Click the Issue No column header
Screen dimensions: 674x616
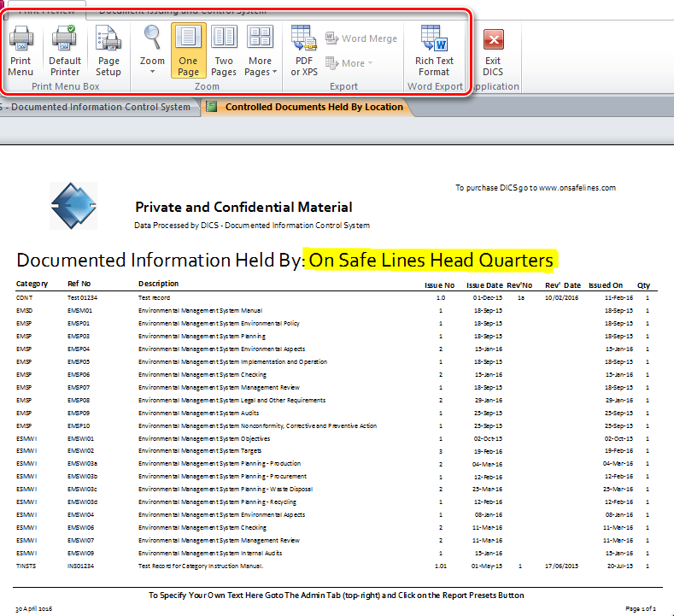(x=439, y=285)
